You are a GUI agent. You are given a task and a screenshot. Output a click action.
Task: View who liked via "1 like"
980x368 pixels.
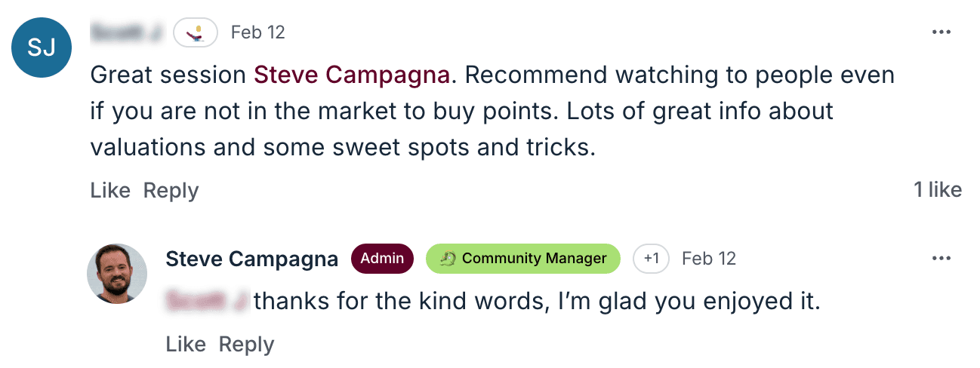pos(937,190)
